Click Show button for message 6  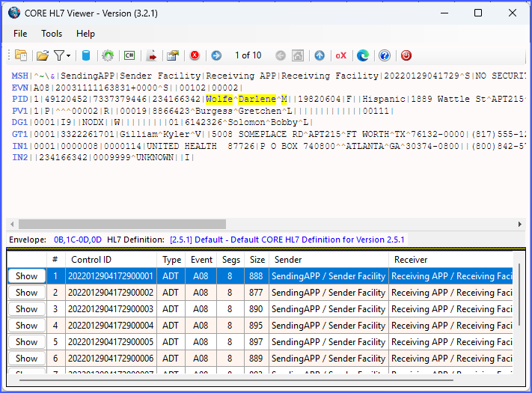point(26,359)
